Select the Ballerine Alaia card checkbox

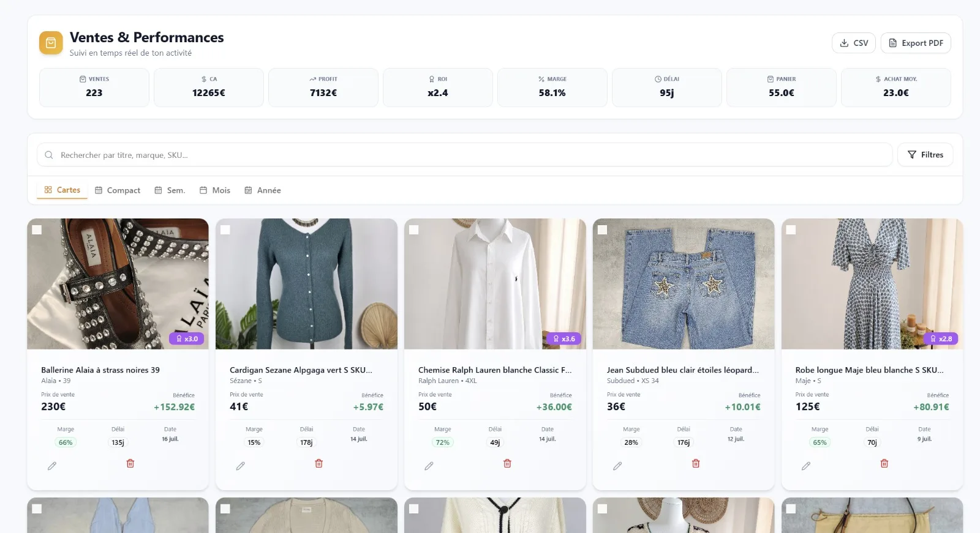point(37,229)
